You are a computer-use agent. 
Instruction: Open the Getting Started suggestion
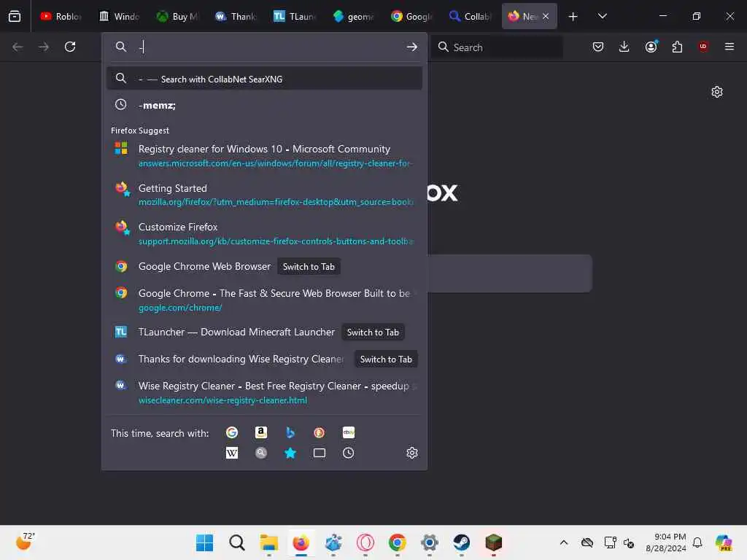pos(264,194)
